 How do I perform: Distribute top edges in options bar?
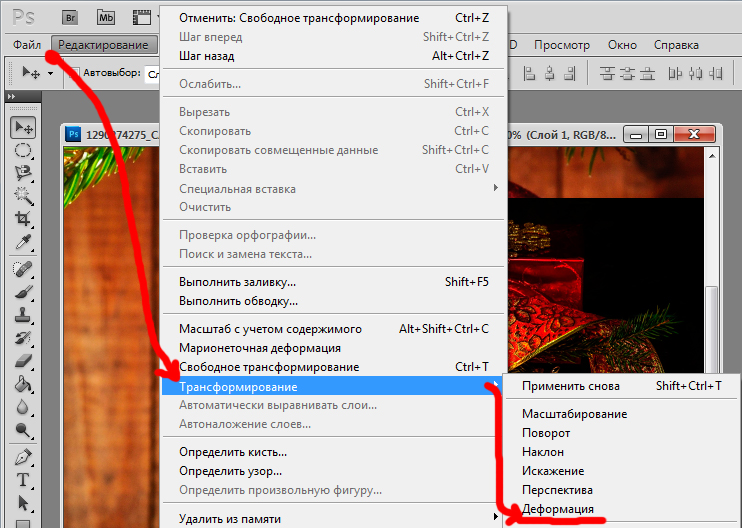pos(608,73)
